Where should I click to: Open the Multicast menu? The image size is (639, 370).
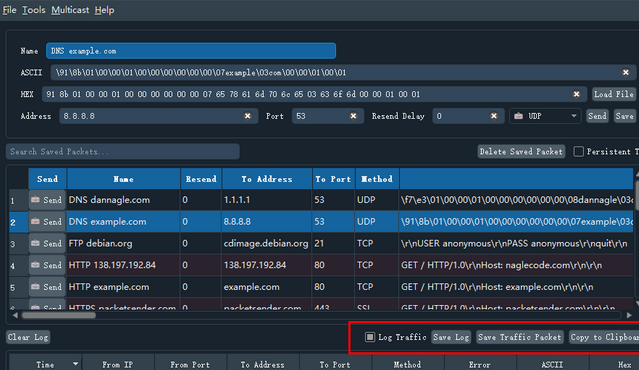coord(70,10)
